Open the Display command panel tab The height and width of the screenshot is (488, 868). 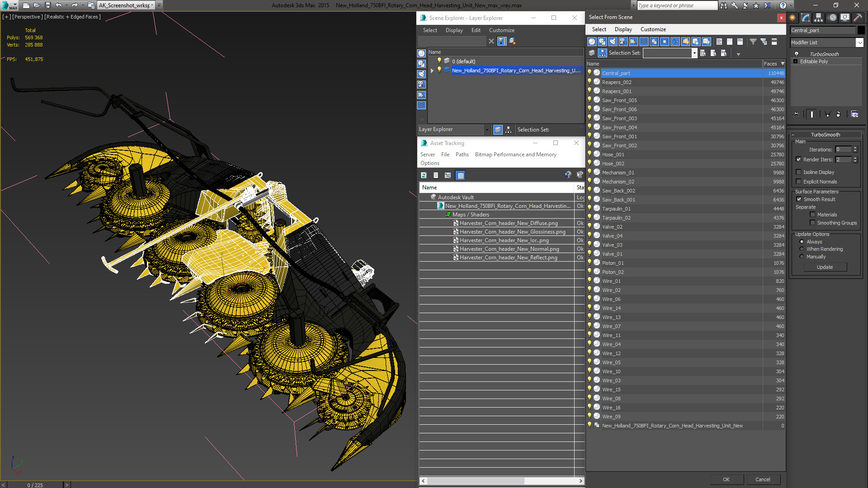click(x=845, y=18)
